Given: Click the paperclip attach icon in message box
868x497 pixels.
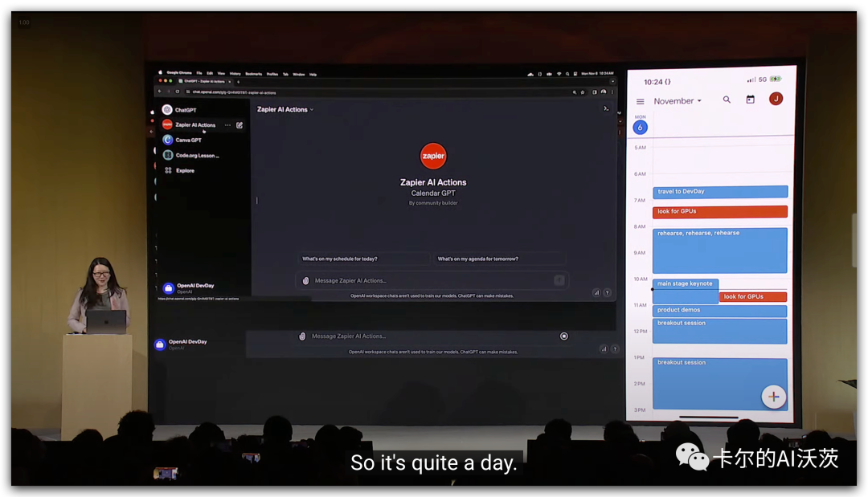Looking at the screenshot, I should click(x=305, y=281).
